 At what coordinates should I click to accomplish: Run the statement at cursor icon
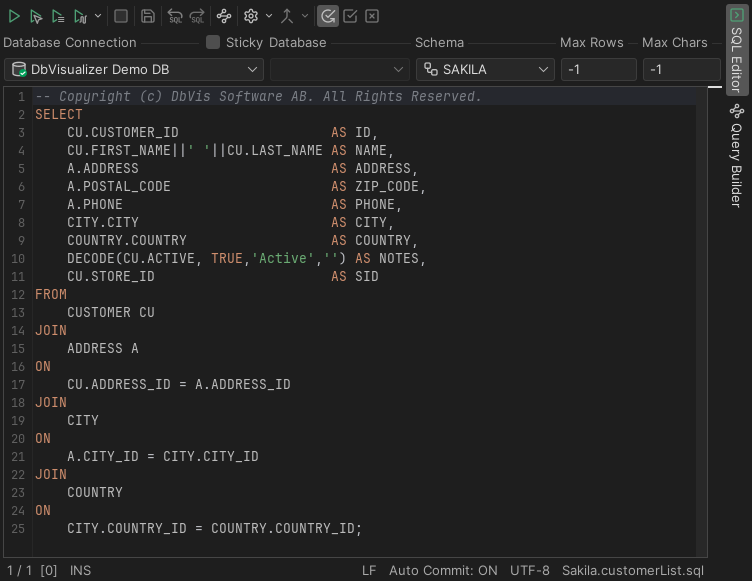pos(36,16)
